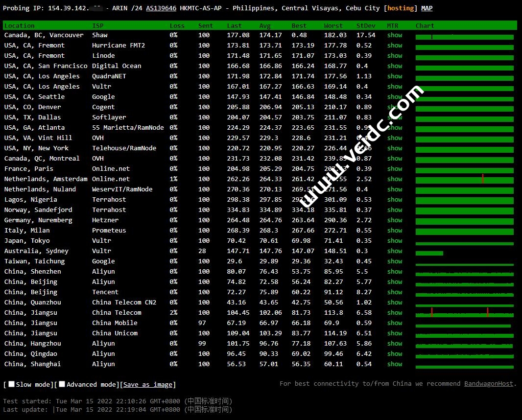Viewport: 522px width, 420px height.
Task: Show MTR for Aliyun Shanghai
Action: tap(395, 364)
